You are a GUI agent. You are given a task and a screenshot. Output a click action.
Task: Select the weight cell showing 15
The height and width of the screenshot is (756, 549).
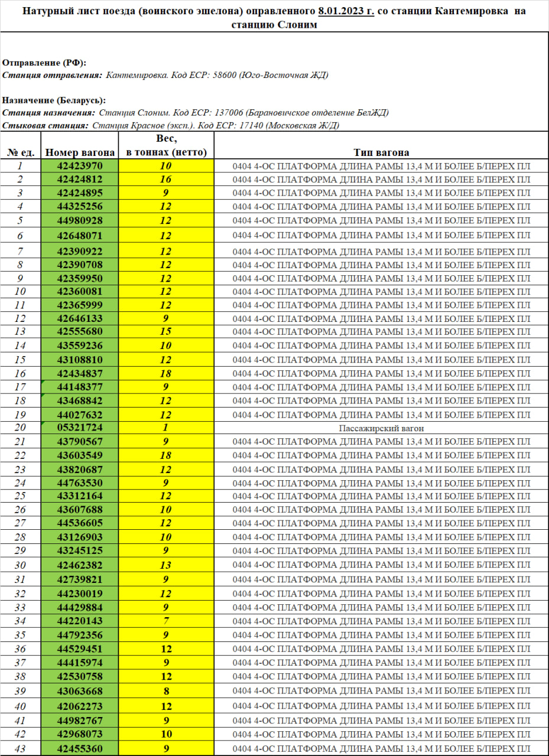pos(166,331)
